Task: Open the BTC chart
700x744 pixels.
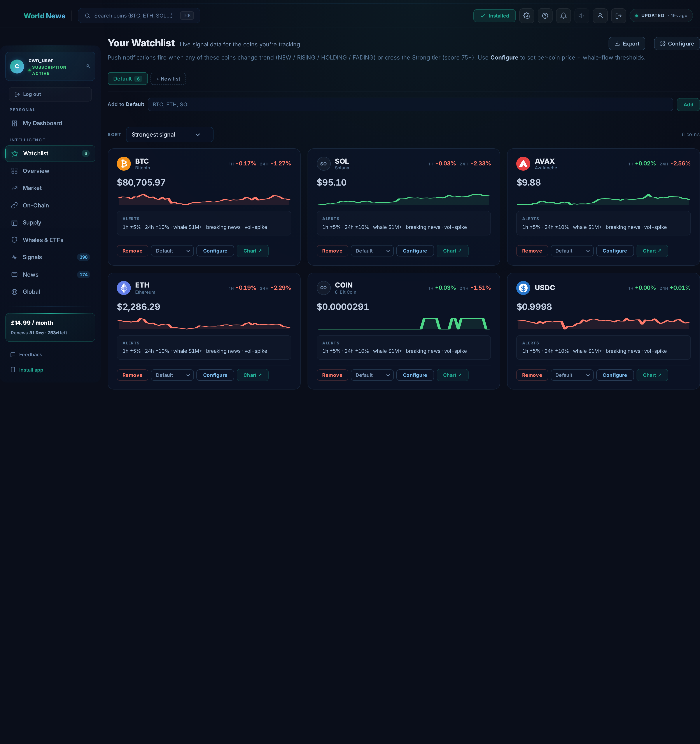Action: 252,251
